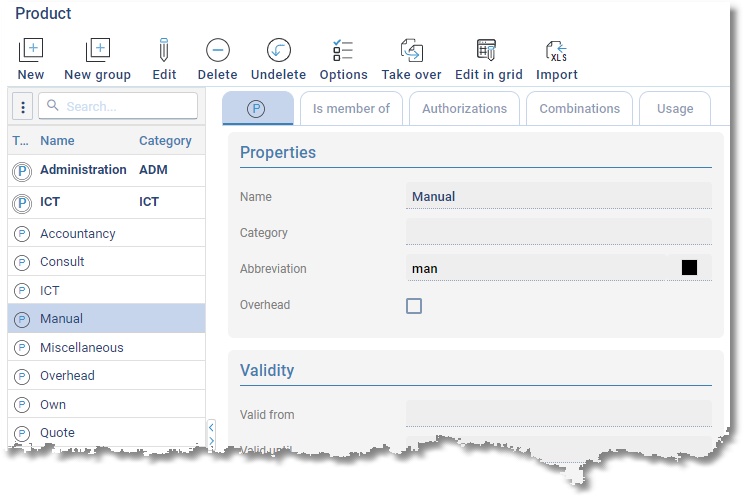Go to the Usage tab

pyautogui.click(x=675, y=109)
